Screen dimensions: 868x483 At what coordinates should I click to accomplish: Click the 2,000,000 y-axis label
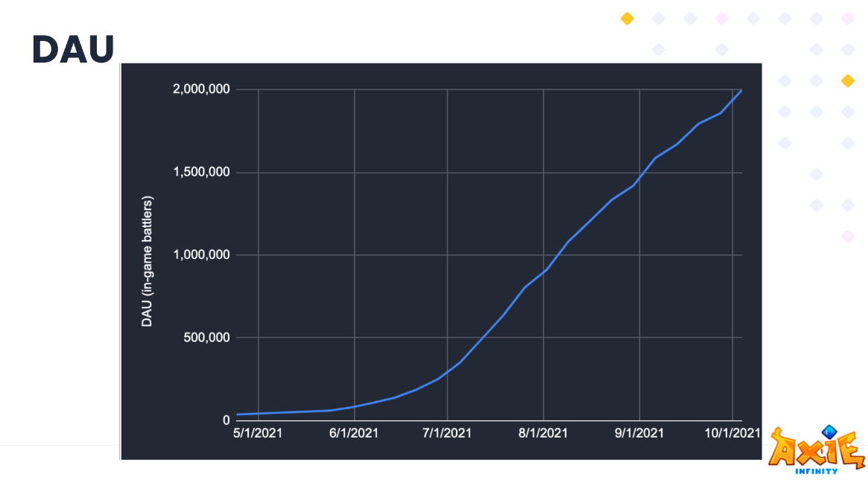201,89
